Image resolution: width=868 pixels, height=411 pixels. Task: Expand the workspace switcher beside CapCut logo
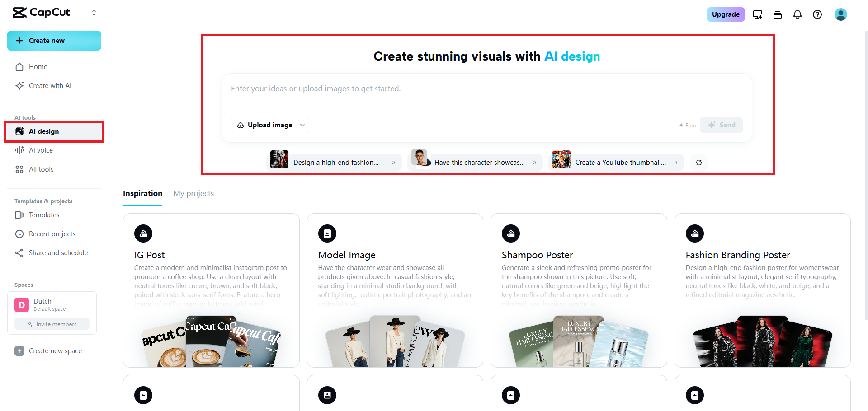pos(94,12)
